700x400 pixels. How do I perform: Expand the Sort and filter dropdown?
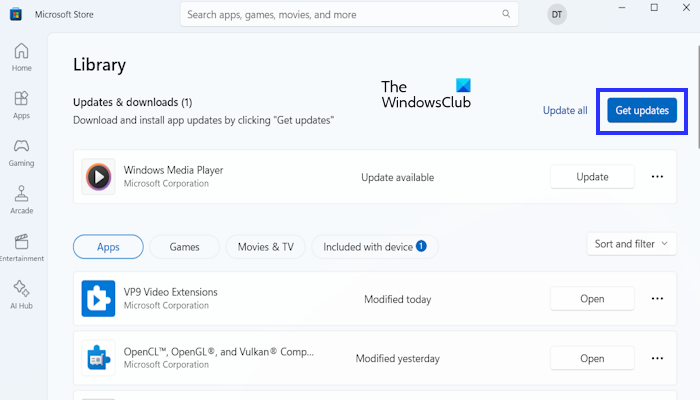tap(630, 244)
